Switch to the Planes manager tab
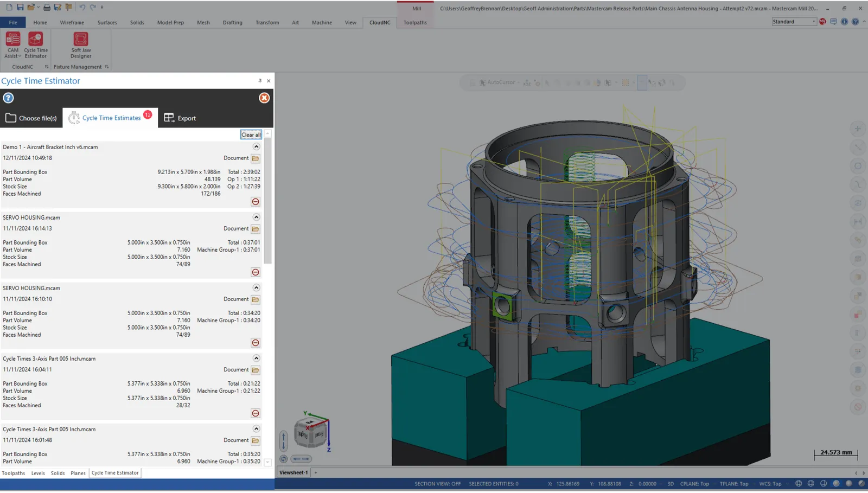 pyautogui.click(x=78, y=473)
